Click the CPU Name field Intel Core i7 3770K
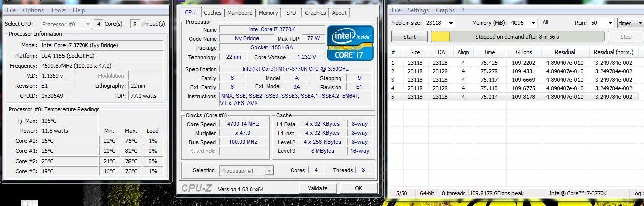644x206 pixels. [272, 30]
